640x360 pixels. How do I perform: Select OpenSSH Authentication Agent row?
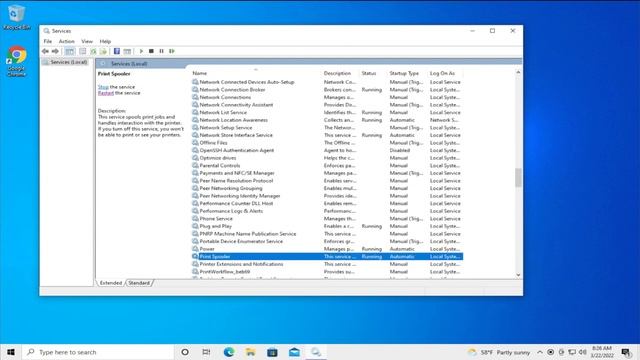pyautogui.click(x=327, y=150)
